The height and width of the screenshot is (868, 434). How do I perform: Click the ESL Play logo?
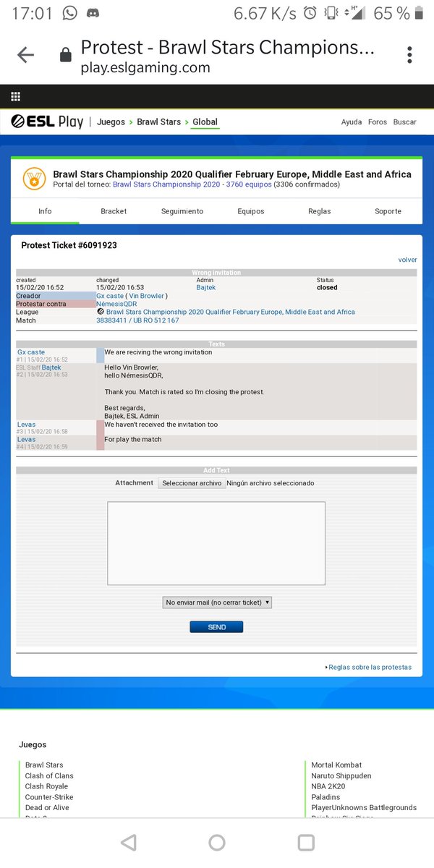(x=48, y=122)
